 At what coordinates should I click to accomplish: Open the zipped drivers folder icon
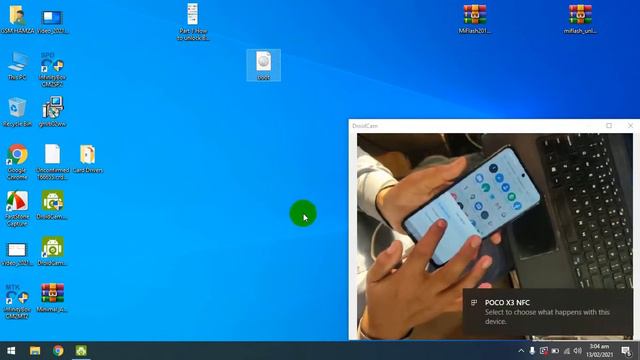pos(88,158)
